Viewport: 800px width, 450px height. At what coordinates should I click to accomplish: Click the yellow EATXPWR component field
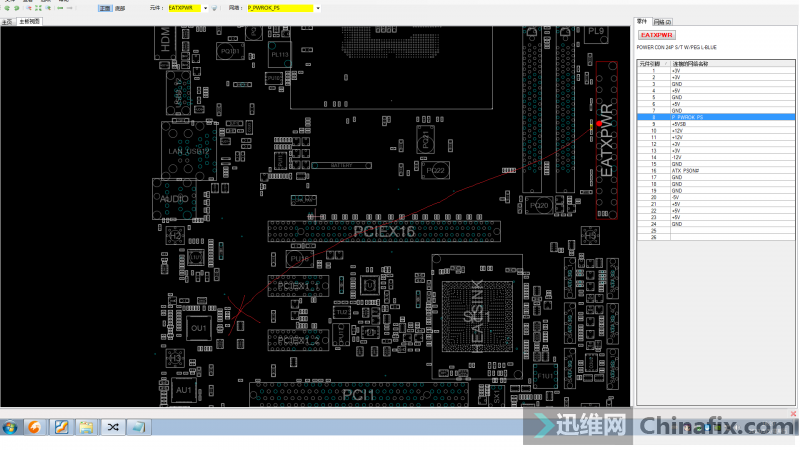tap(185, 8)
